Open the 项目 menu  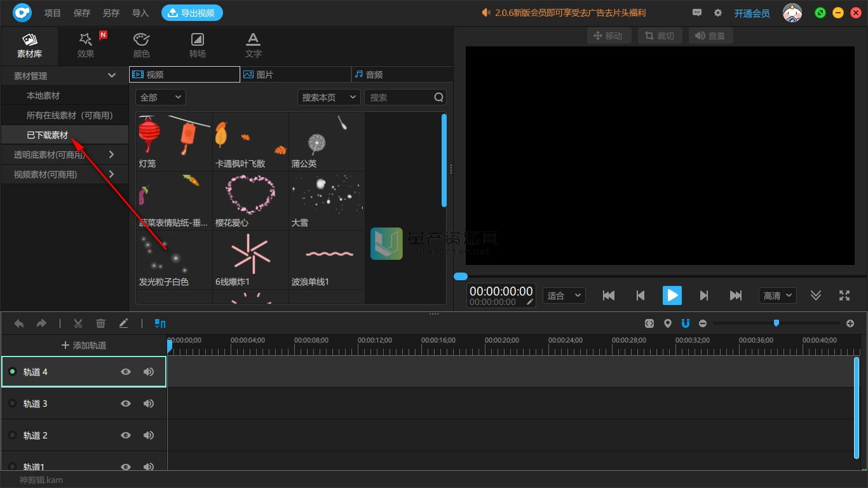pos(53,13)
